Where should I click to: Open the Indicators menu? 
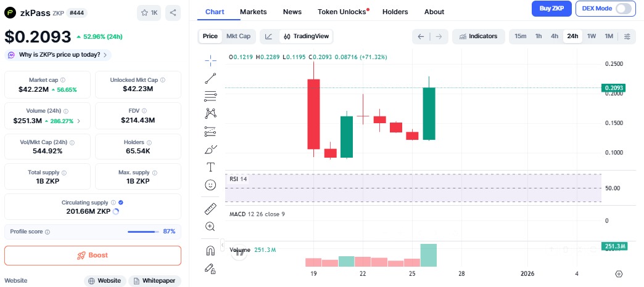coord(478,36)
